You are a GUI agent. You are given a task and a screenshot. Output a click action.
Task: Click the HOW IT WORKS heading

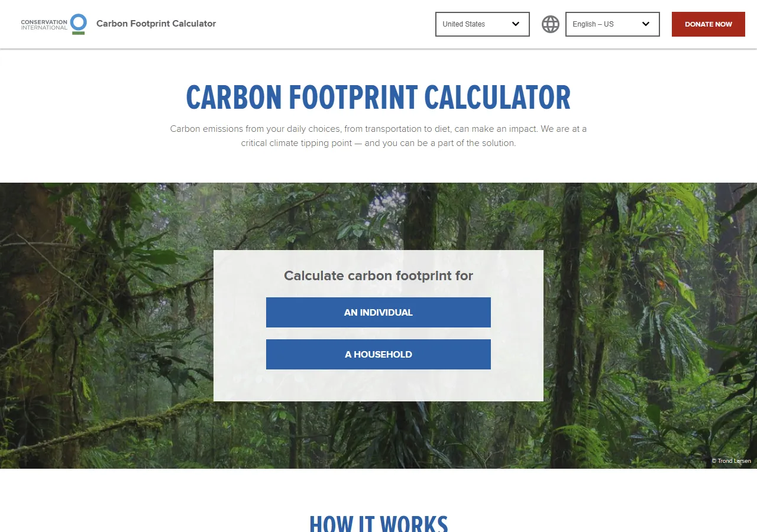378,524
